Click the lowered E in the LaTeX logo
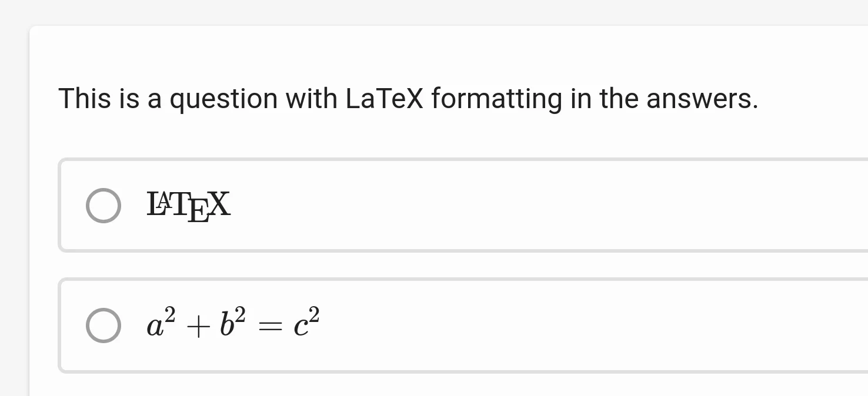The width and height of the screenshot is (868, 396). [x=199, y=212]
